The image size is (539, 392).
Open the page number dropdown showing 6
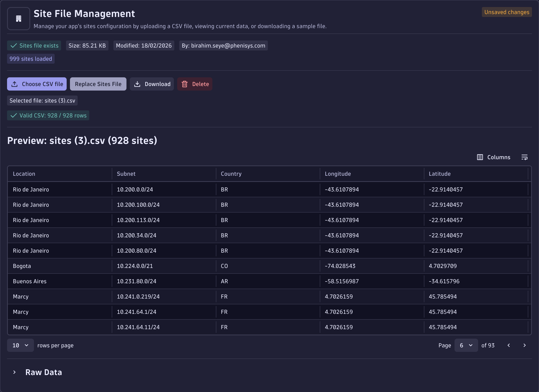tap(466, 345)
